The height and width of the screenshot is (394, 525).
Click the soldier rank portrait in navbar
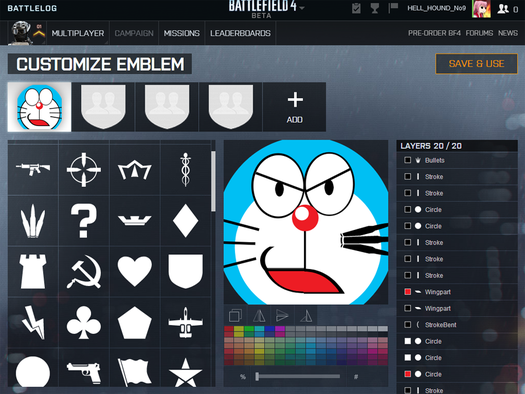(x=21, y=33)
